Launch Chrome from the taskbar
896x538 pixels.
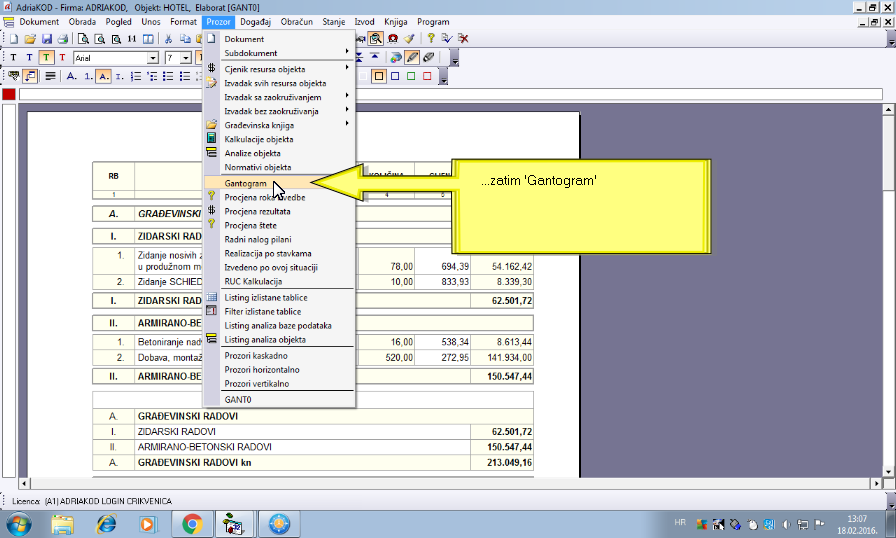(193, 524)
